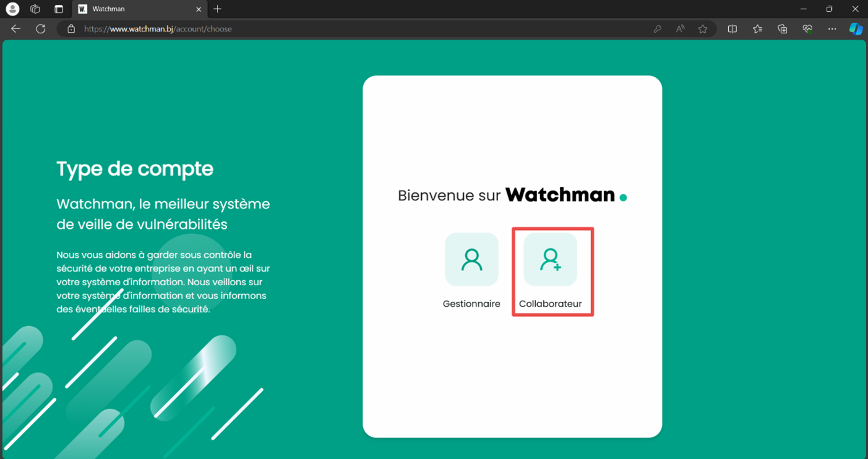Click the "Bienvenue sur" text
Viewport: 868px width, 459px height.
pyautogui.click(x=449, y=196)
